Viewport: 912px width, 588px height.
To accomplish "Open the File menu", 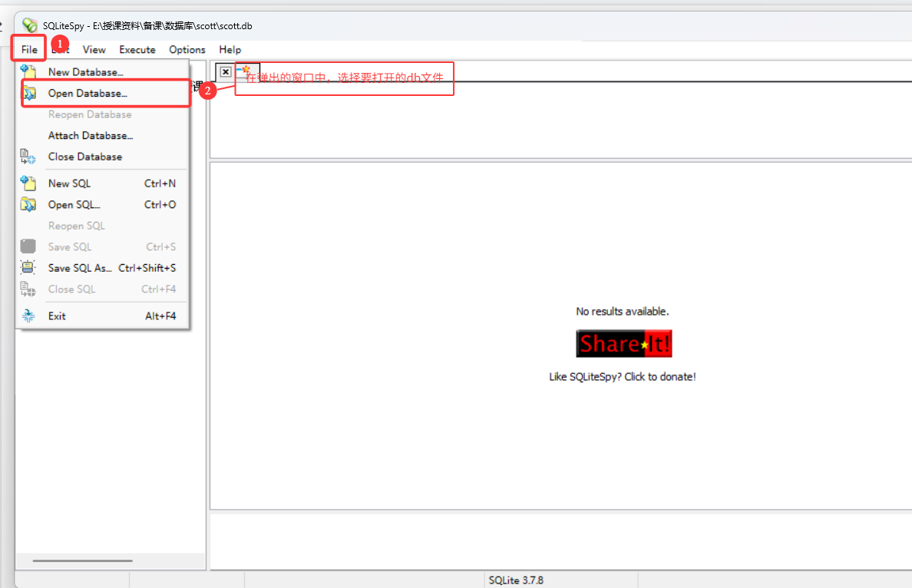I will click(29, 49).
